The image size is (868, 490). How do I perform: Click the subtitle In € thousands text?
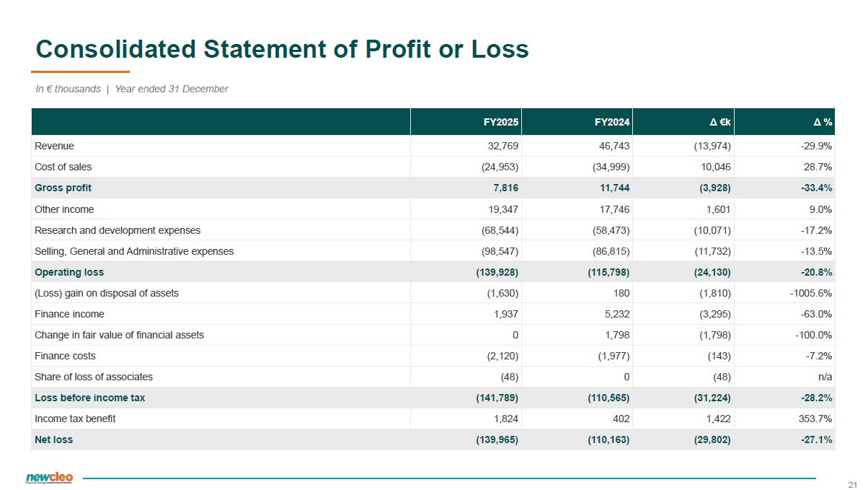pyautogui.click(x=68, y=89)
